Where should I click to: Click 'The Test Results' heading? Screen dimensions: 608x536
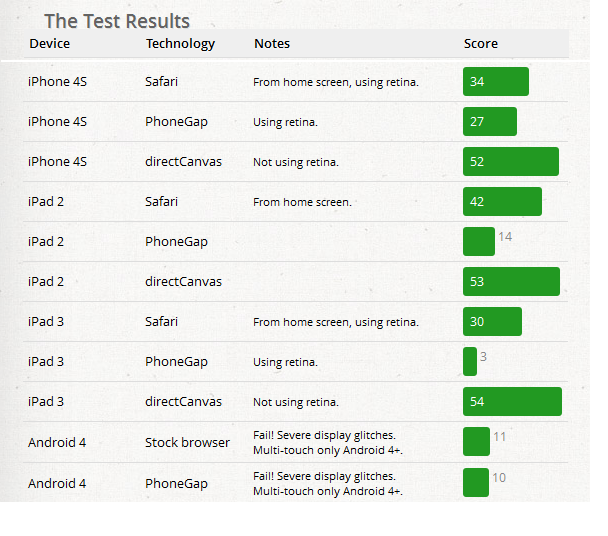pos(117,21)
